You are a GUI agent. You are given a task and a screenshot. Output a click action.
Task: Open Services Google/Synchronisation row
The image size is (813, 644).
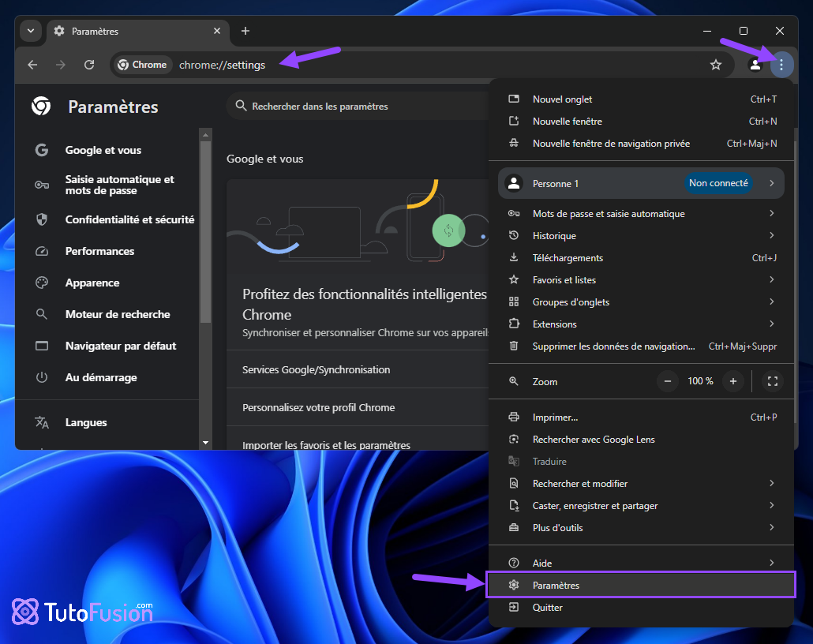(358, 369)
